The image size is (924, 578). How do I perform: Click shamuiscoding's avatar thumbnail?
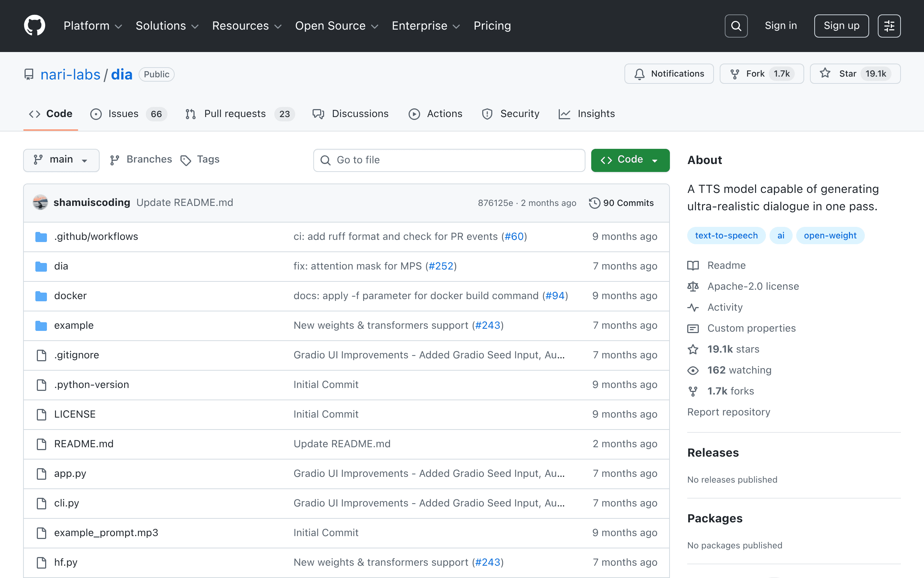pos(40,202)
